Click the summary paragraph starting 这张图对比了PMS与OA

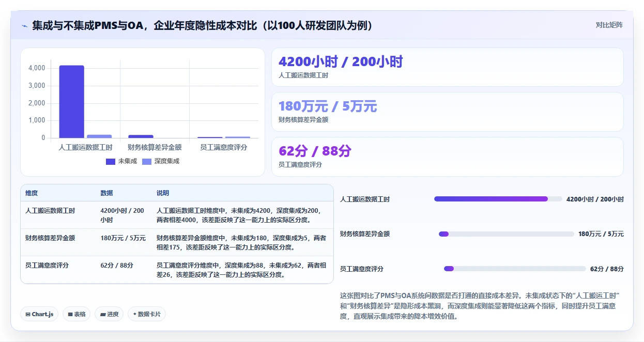coord(480,306)
